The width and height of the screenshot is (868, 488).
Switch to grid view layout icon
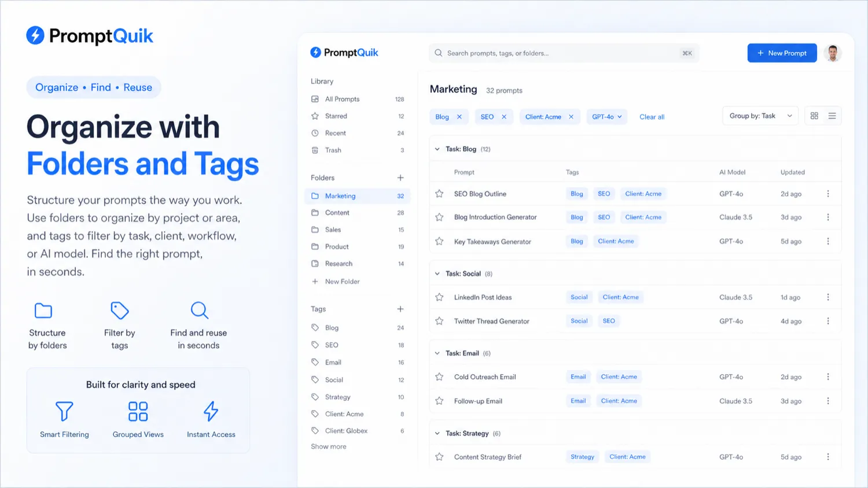point(814,116)
